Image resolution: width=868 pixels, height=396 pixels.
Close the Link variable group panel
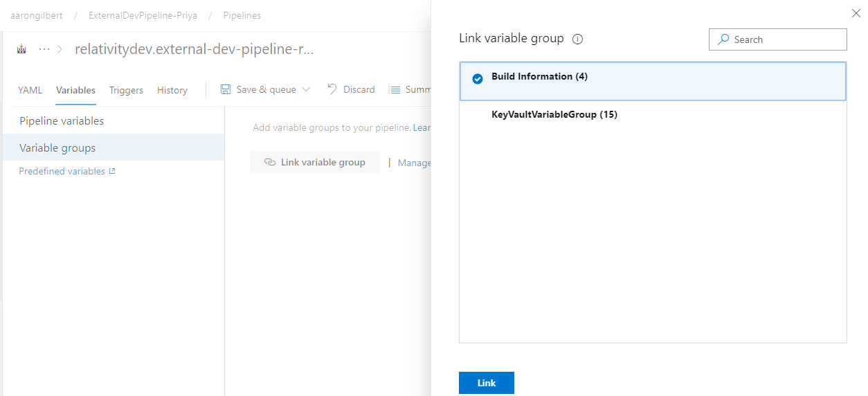pos(856,13)
